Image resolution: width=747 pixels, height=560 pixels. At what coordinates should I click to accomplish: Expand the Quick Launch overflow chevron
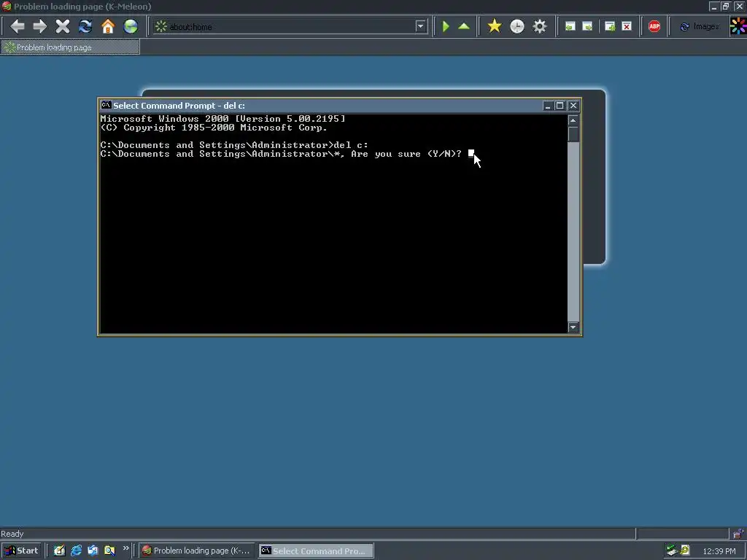125,548
